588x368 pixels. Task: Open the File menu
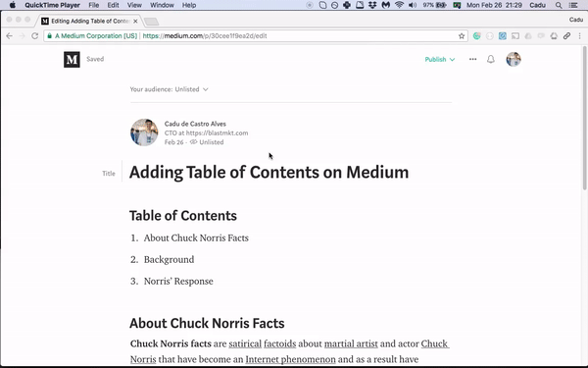(x=94, y=5)
